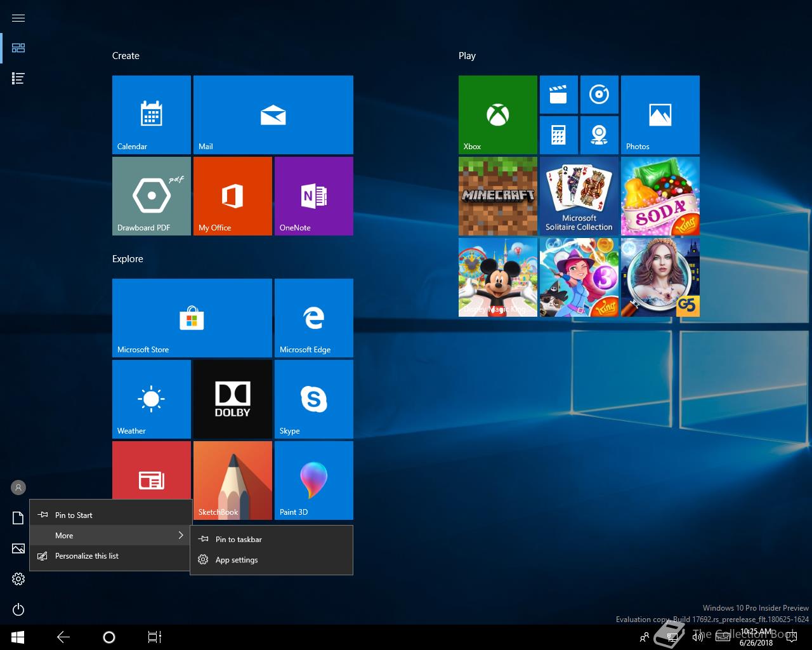Open the Calendar tile
This screenshot has height=650, width=812.
pos(152,115)
